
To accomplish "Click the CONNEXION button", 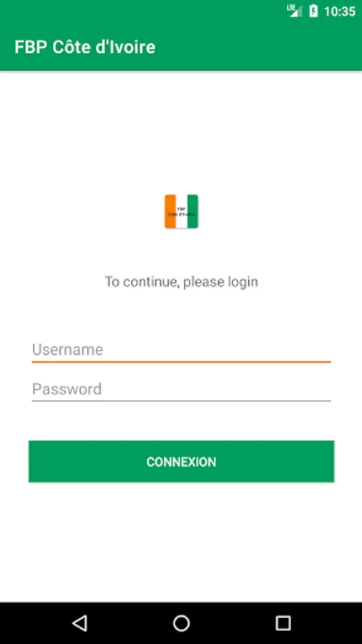I will click(x=182, y=462).
